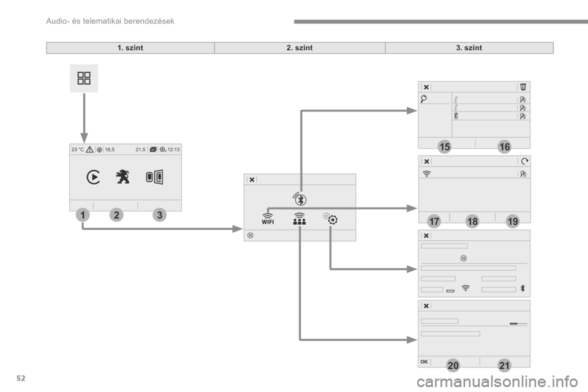The width and height of the screenshot is (588, 392).
Task: Tap the globe icon in the settings screen
Action: click(x=464, y=258)
